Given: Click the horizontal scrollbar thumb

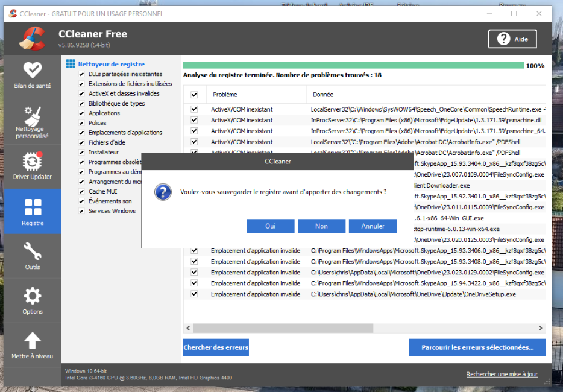Looking at the screenshot, I should pos(283,328).
